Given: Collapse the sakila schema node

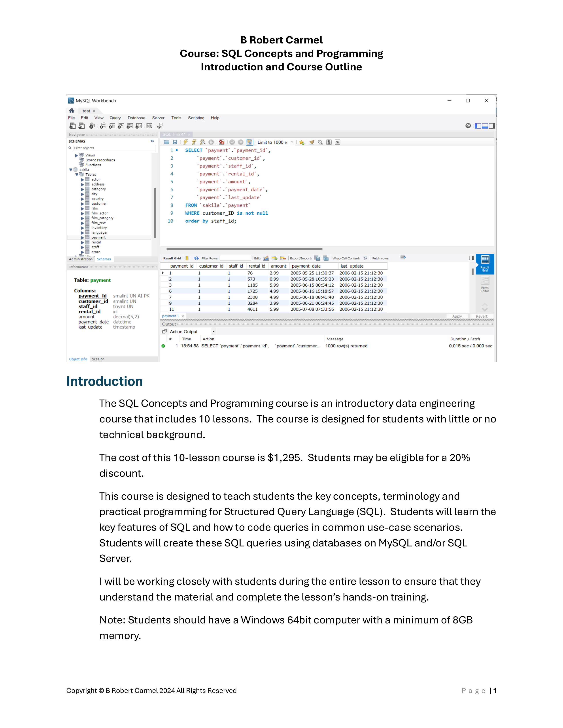Looking at the screenshot, I should coord(71,170).
